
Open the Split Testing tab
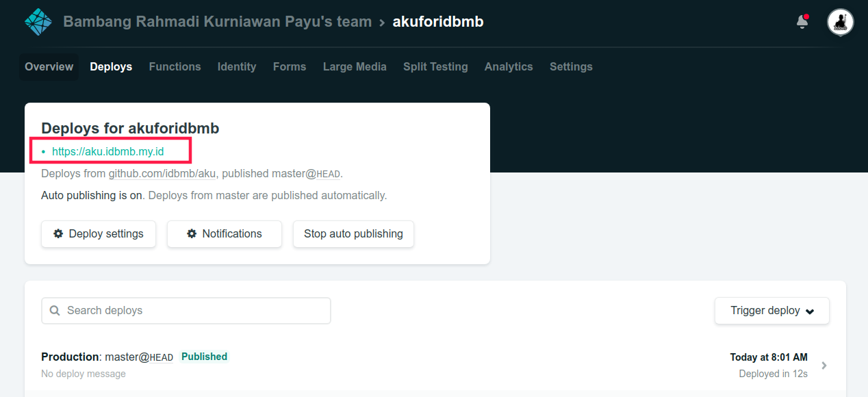tap(435, 66)
